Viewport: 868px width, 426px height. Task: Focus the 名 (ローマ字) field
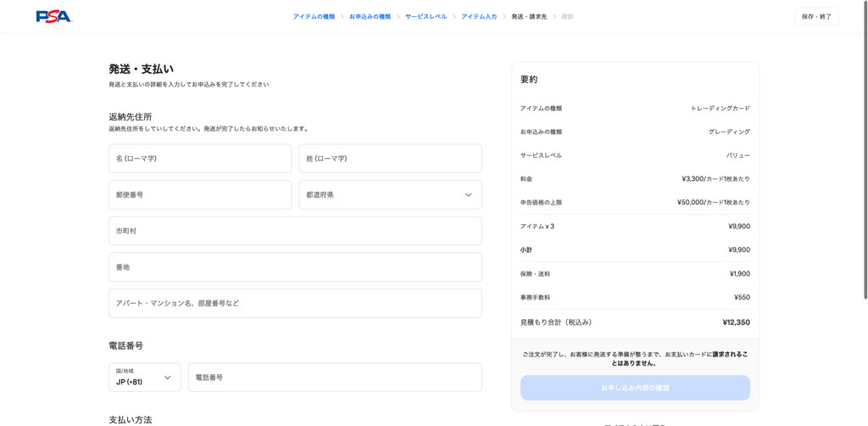200,159
